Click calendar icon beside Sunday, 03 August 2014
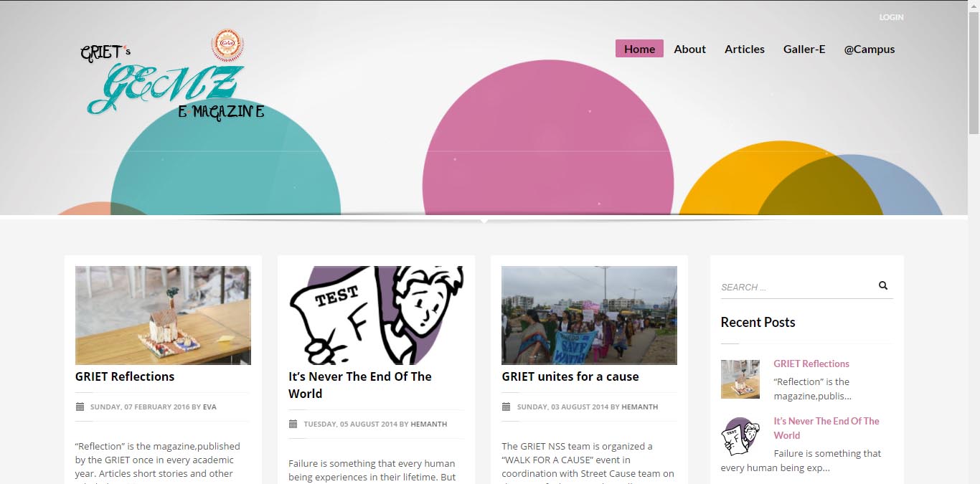 click(x=506, y=407)
